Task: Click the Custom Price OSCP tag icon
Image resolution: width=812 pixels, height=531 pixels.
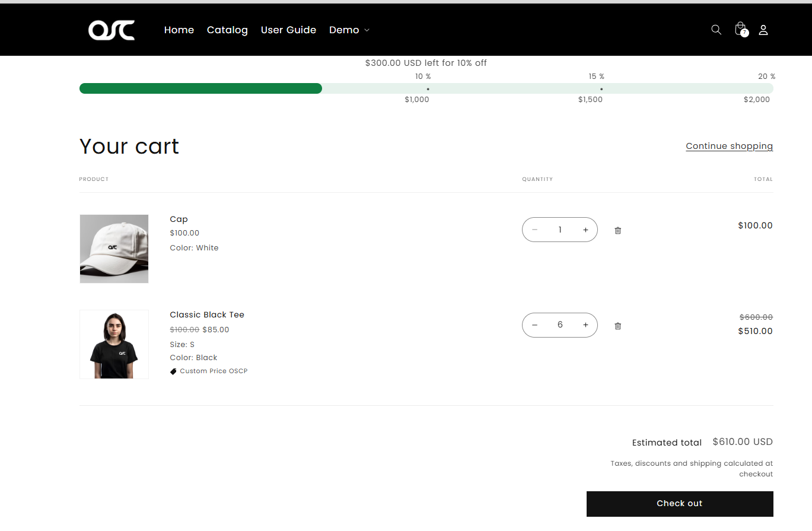Action: coord(173,371)
